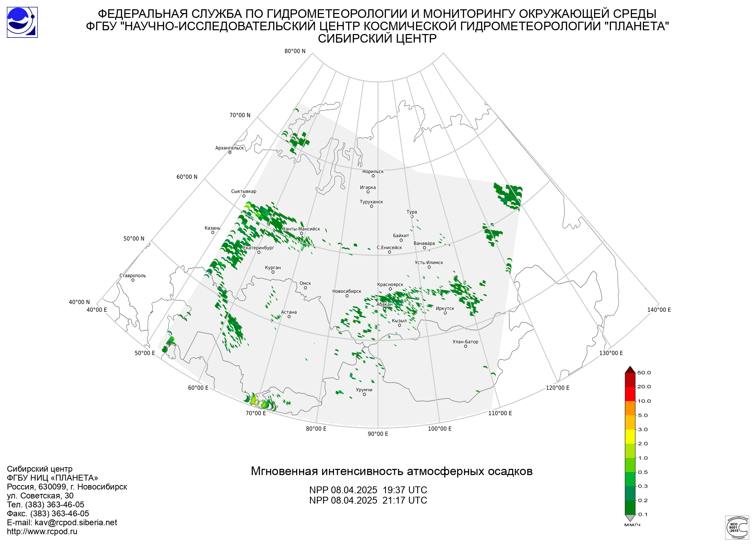Screen dimensions: 756x550
Task: Click the Кызыл city label
Action: (399, 321)
